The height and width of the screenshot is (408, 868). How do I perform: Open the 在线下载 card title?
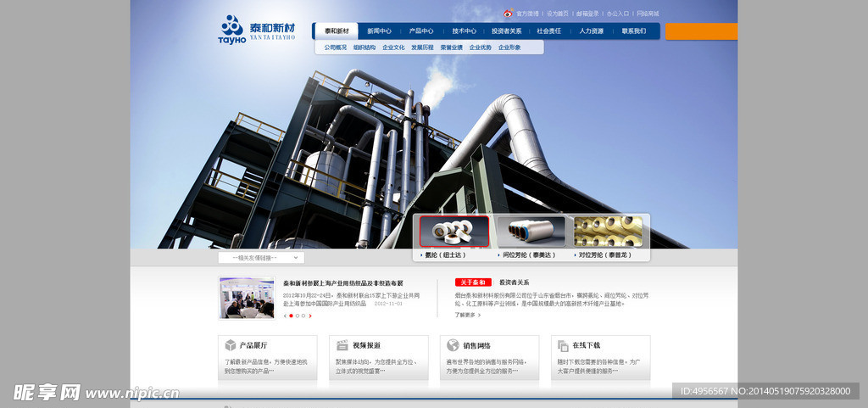point(587,345)
